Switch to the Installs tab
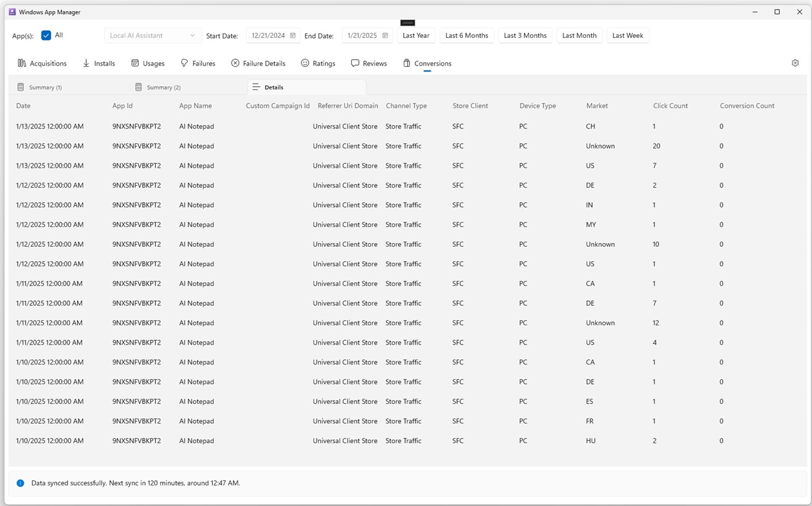This screenshot has width=812, height=506. tap(99, 63)
